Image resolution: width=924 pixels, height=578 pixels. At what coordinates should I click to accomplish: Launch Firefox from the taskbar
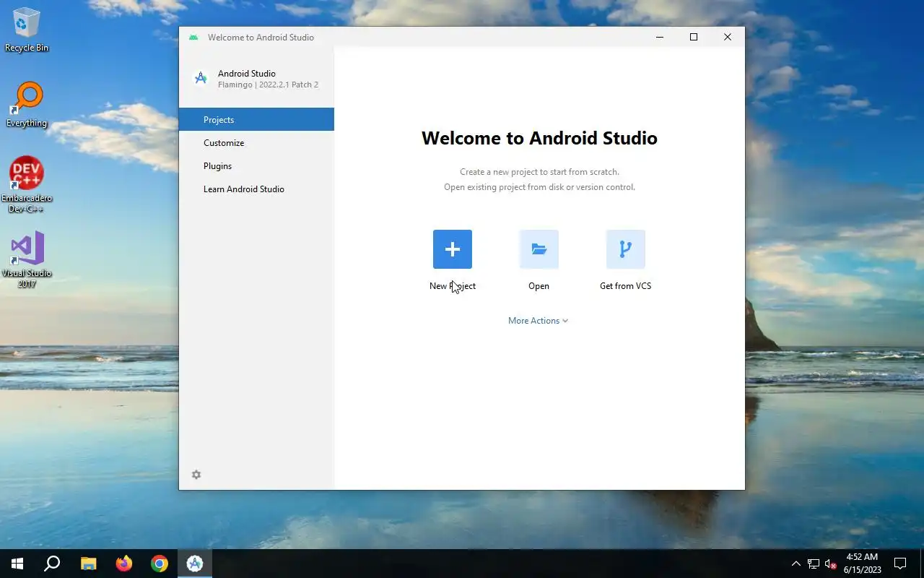124,564
